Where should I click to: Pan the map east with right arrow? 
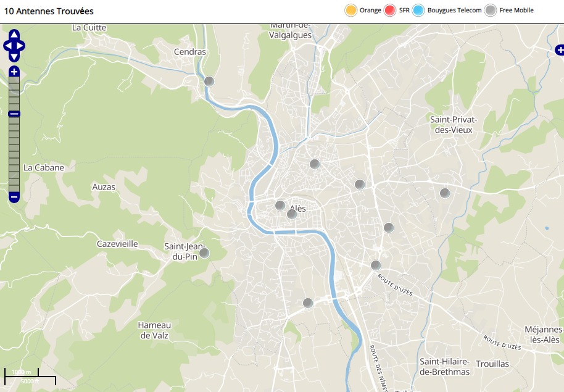[21, 46]
